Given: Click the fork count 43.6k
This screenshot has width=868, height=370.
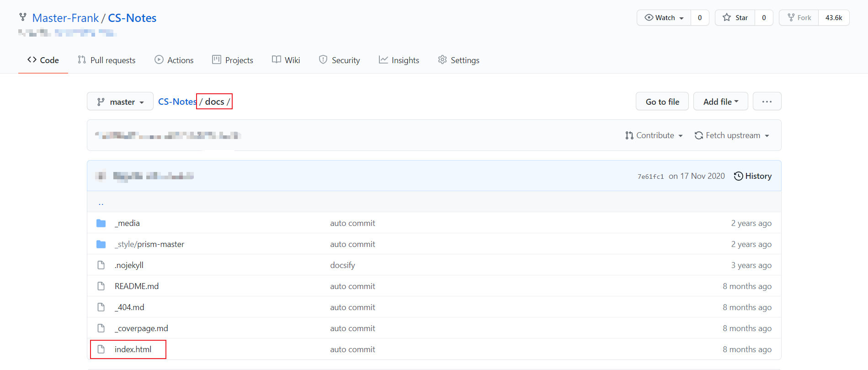Looking at the screenshot, I should [x=834, y=17].
